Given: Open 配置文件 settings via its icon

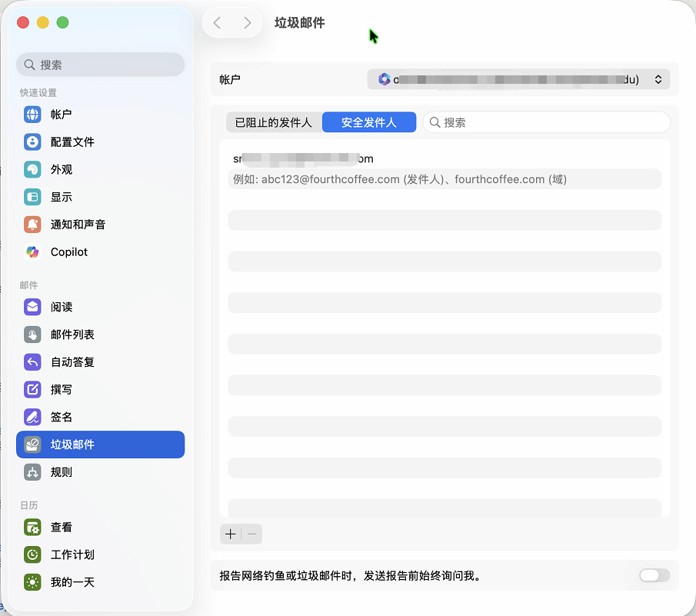Looking at the screenshot, I should pos(32,142).
